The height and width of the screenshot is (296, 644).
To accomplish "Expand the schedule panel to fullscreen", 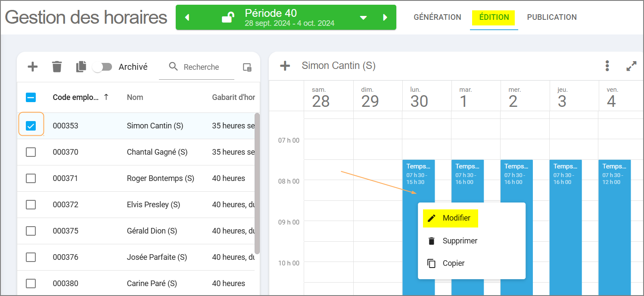I will (x=631, y=66).
